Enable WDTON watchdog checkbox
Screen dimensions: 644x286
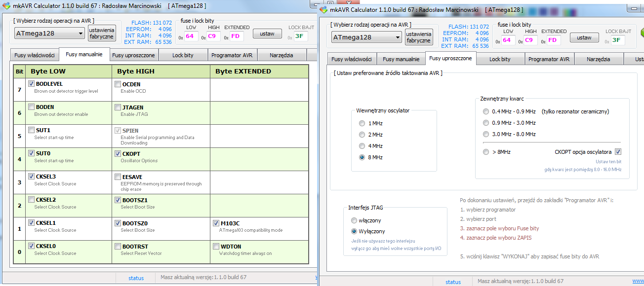(x=216, y=246)
